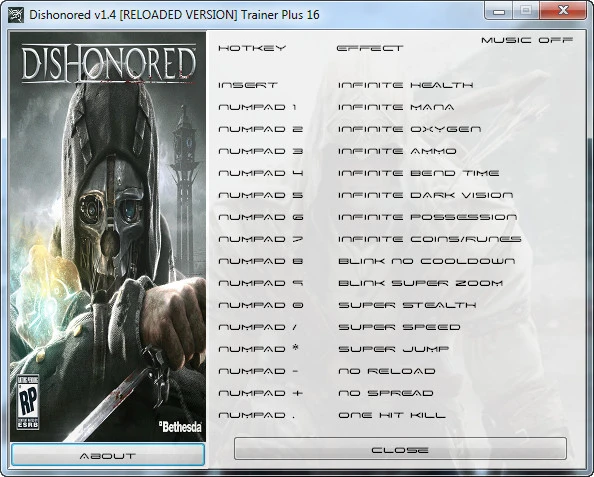The height and width of the screenshot is (477, 594).
Task: Click the EFFECT column header
Action: [370, 48]
